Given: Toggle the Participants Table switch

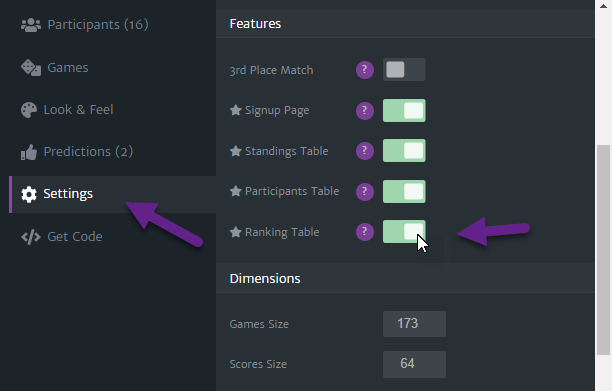Looking at the screenshot, I should pyautogui.click(x=404, y=191).
